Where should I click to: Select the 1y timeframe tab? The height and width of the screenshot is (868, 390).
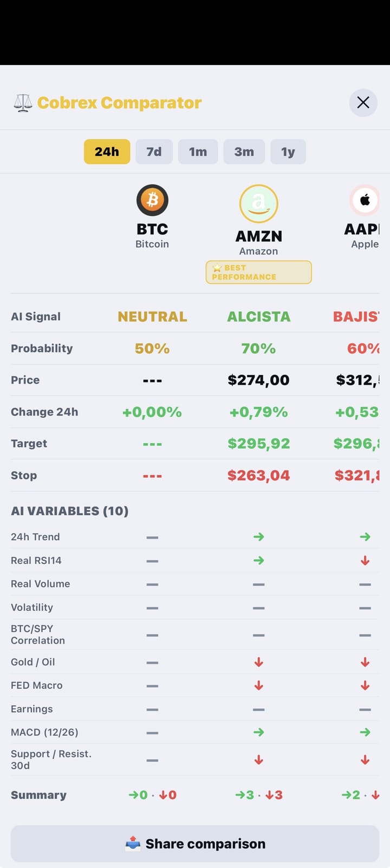288,152
